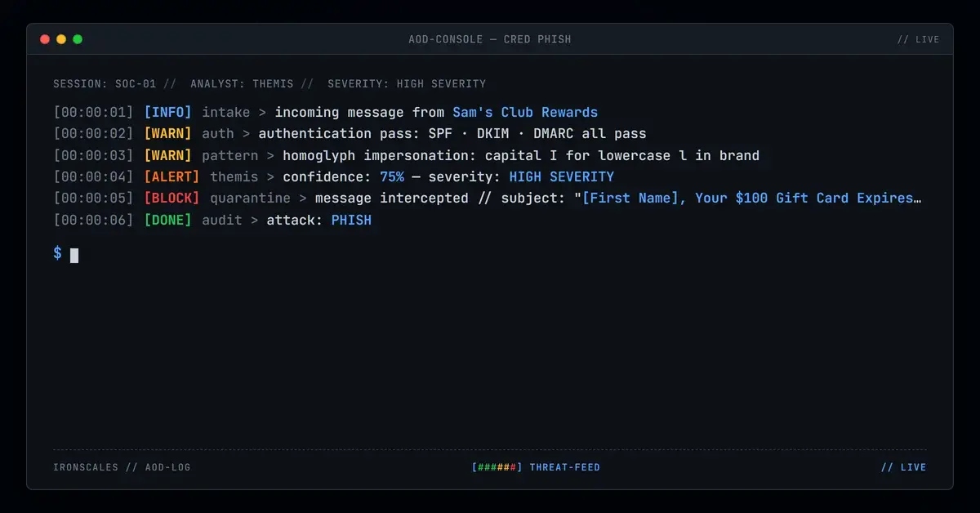Click the [00:00:02] timestamp

point(93,133)
